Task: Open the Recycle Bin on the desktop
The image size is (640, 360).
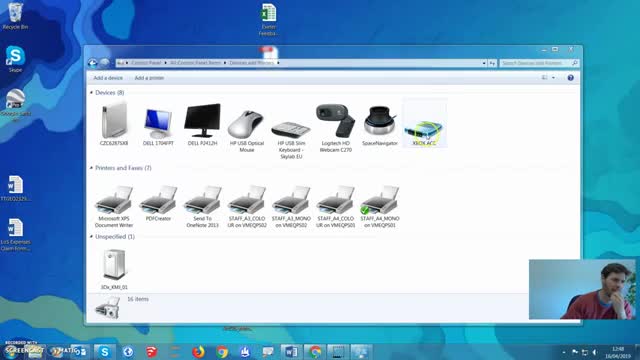Action: pos(16,16)
